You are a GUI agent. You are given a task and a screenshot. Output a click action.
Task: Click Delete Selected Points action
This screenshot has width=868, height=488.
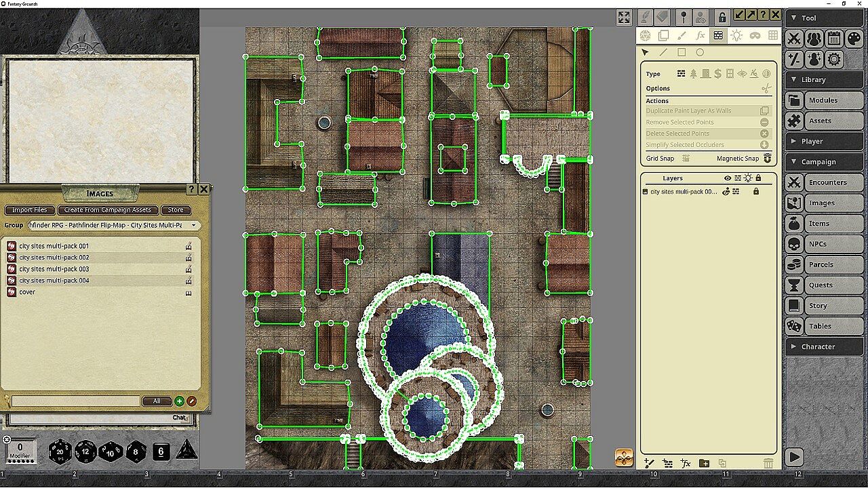coord(709,134)
